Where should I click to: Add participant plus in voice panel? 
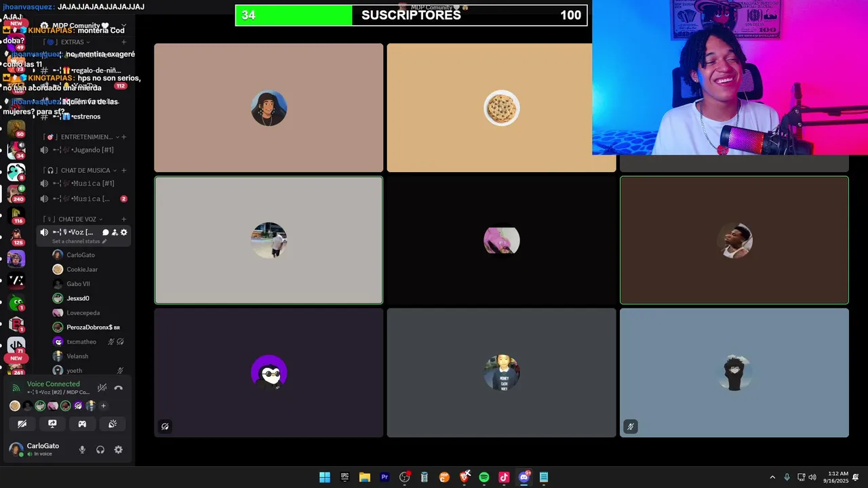[103, 406]
